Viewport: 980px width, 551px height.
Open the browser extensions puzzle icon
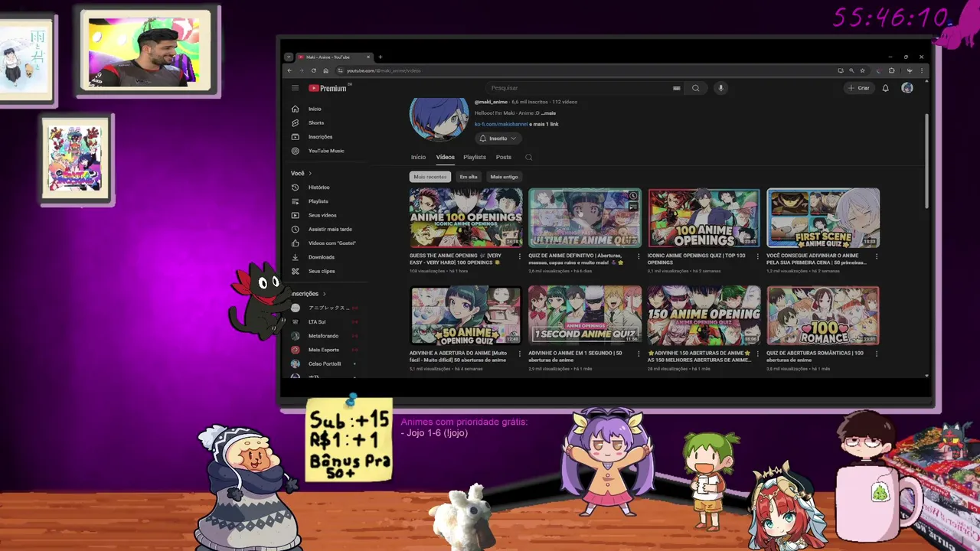pos(892,70)
